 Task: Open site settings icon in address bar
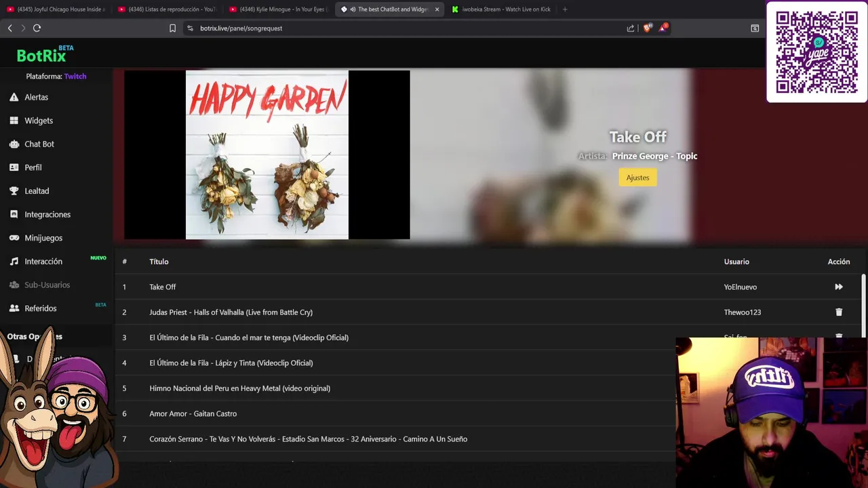pos(190,28)
